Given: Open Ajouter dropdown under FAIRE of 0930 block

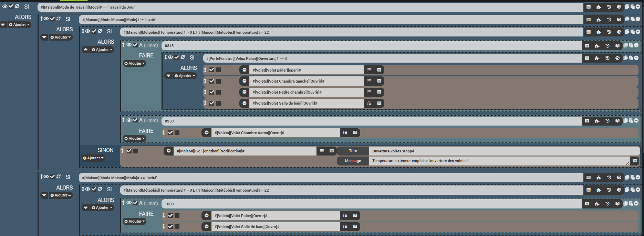Looking at the screenshot, I should coord(135,138).
